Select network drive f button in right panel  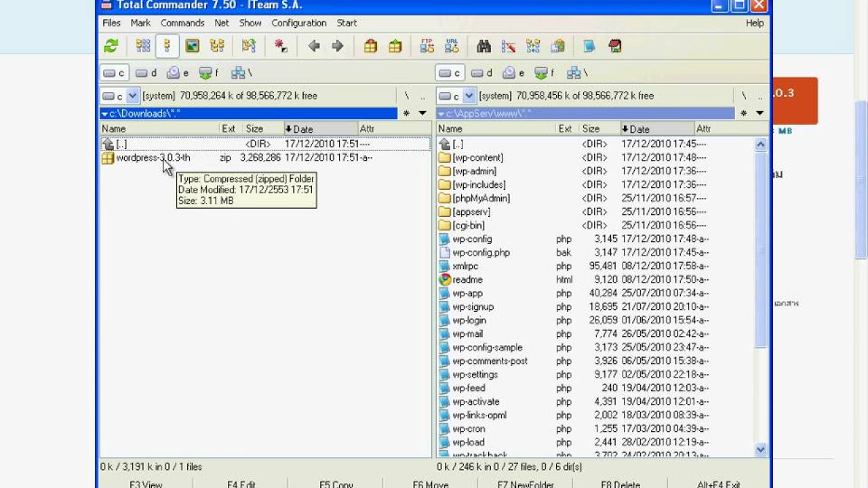[545, 73]
